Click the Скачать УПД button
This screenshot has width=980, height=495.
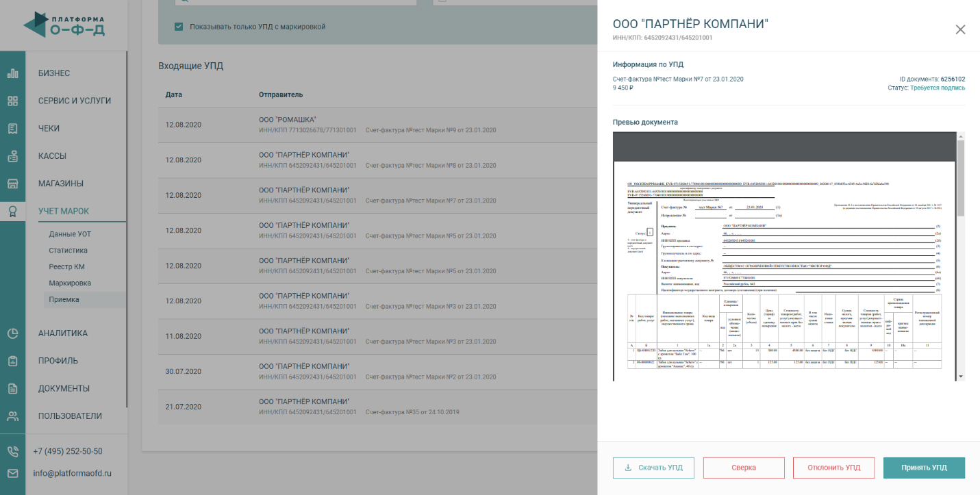tap(653, 468)
